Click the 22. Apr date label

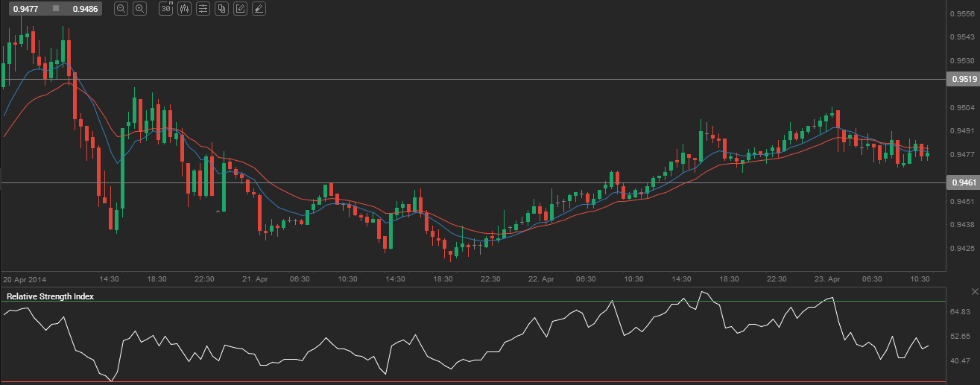pos(542,279)
